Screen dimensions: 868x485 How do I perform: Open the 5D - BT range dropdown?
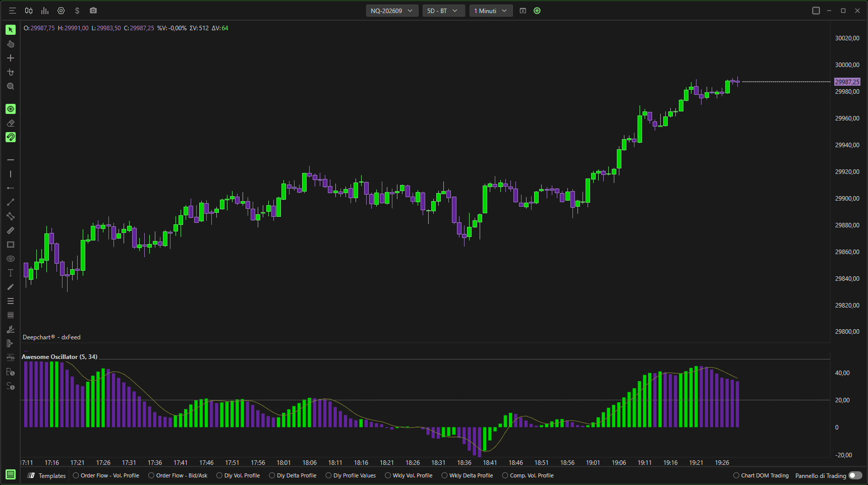443,11
